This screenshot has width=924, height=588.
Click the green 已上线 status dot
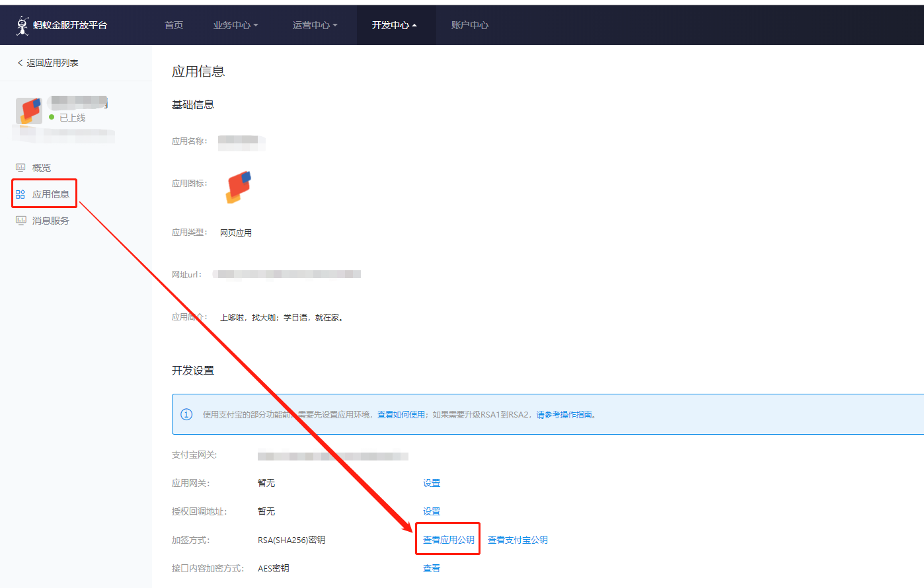pyautogui.click(x=52, y=117)
